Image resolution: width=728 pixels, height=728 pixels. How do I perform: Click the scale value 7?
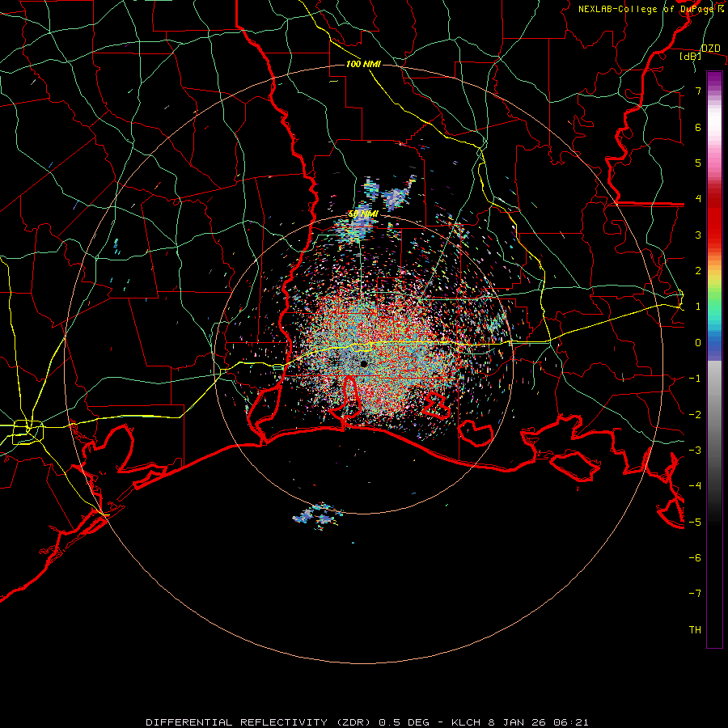pyautogui.click(x=698, y=91)
